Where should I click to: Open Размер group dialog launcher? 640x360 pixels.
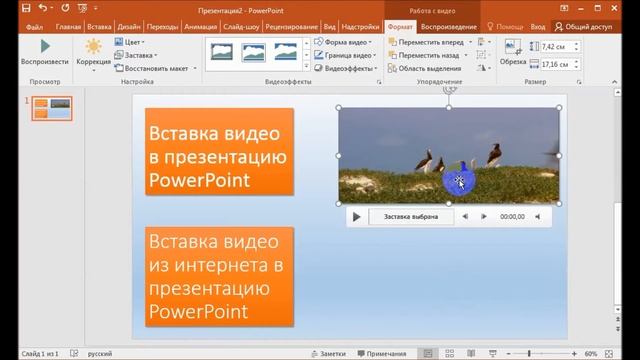click(x=579, y=82)
